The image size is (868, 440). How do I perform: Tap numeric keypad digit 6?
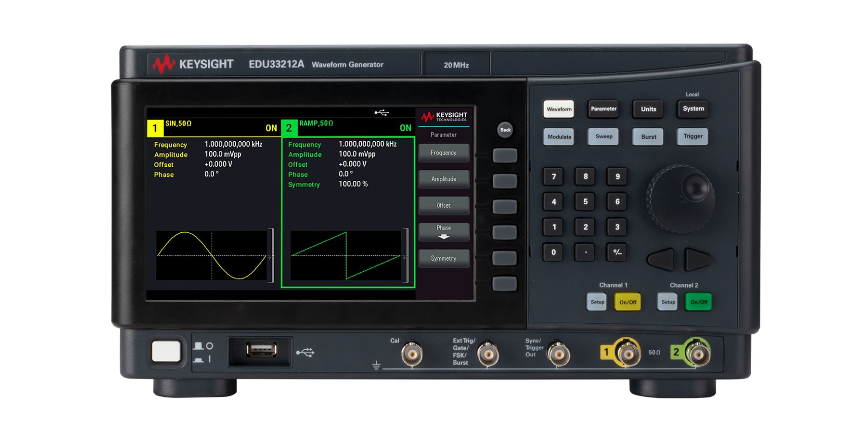point(617,202)
